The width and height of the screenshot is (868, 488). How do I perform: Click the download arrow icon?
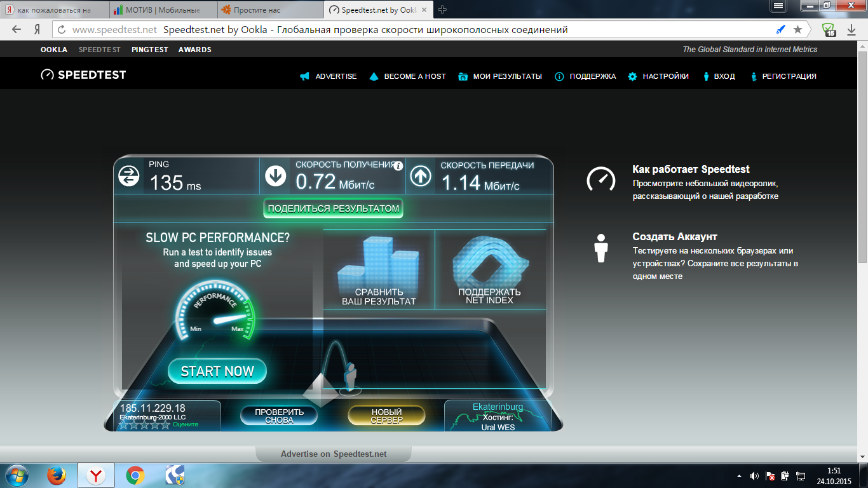(x=276, y=176)
